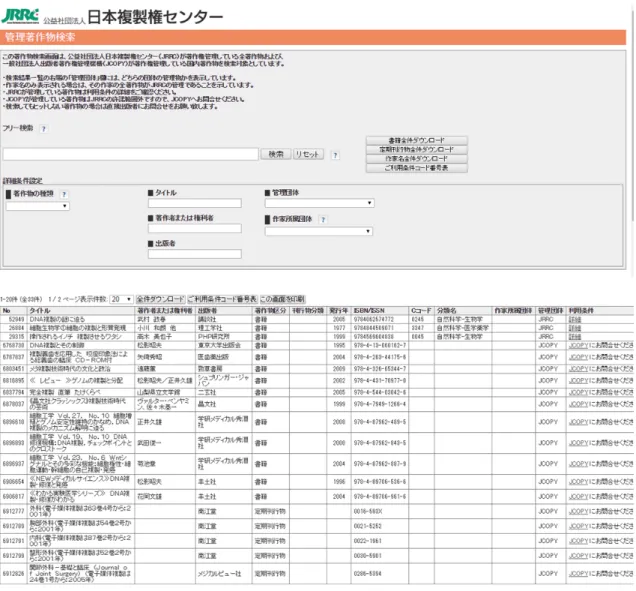Open the 表示件数 20 dropdown

121,299
